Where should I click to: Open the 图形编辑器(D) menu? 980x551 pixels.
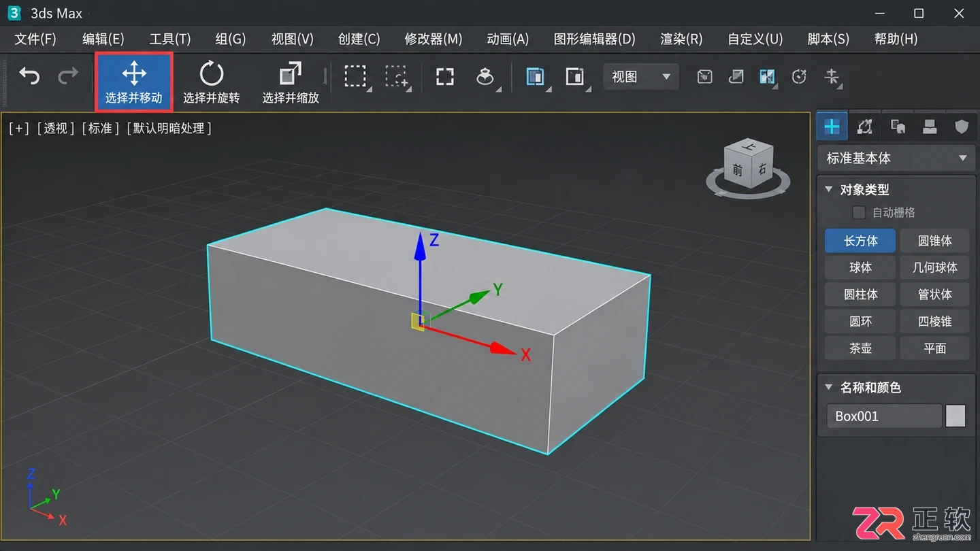(594, 39)
